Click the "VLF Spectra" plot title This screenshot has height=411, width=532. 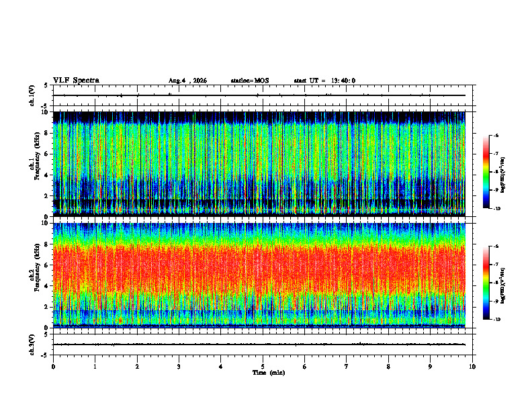point(76,81)
